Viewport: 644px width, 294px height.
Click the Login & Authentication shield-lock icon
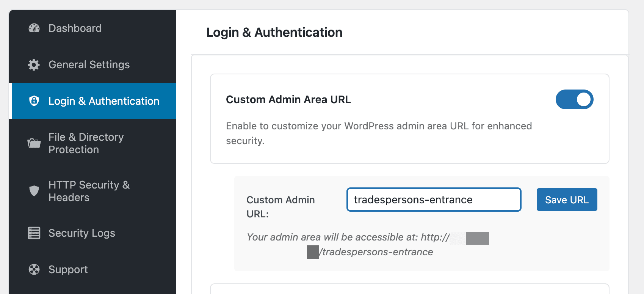coord(34,101)
